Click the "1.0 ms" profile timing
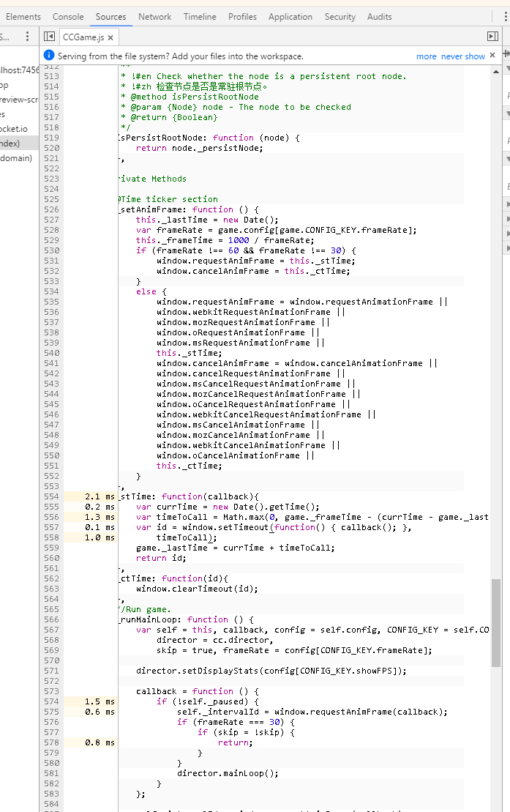Screen dimensions: 510x812 [100, 537]
